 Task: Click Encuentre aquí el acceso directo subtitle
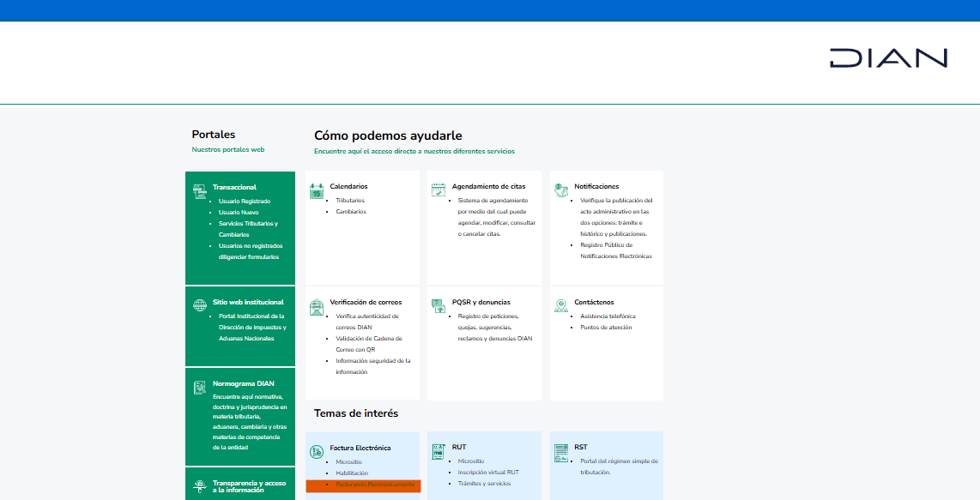coord(414,151)
